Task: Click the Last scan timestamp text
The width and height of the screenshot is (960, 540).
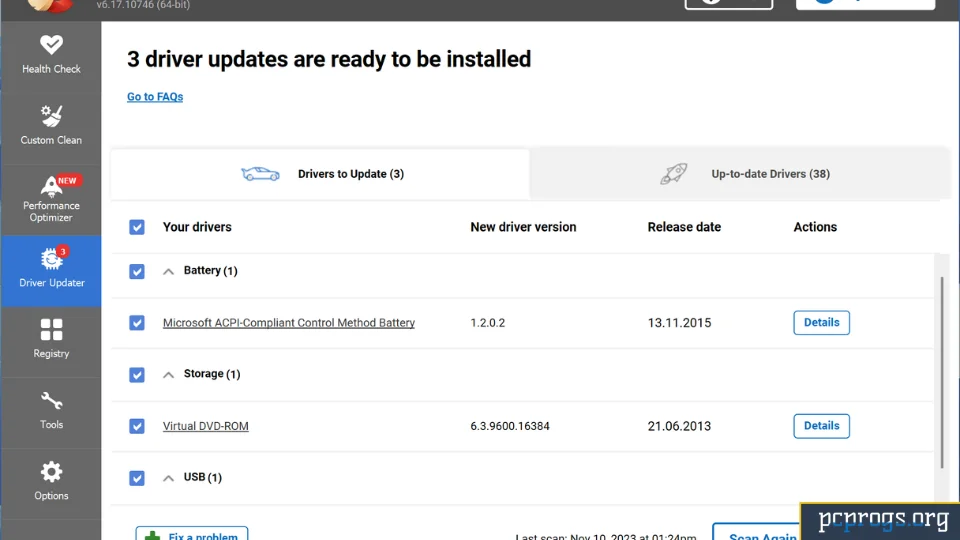Action: [x=606, y=536]
